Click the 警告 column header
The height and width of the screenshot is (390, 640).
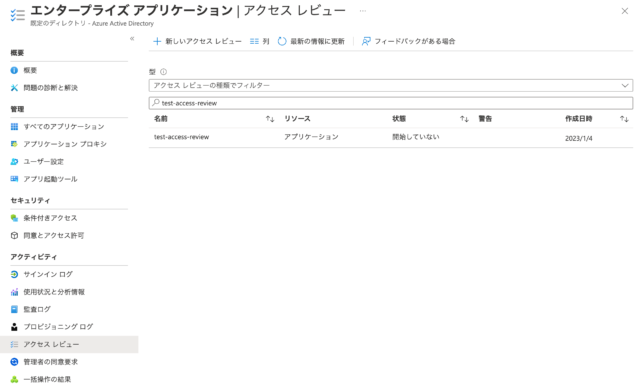[x=485, y=119]
